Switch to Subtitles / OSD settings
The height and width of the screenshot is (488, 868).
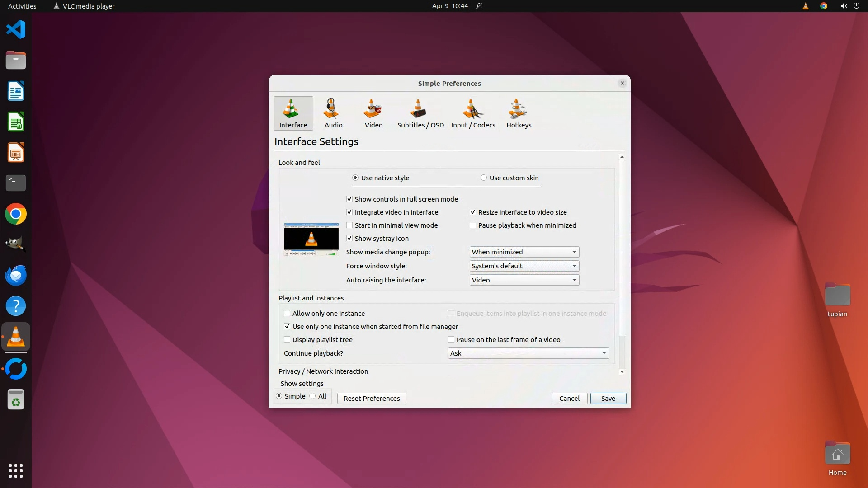[420, 113]
